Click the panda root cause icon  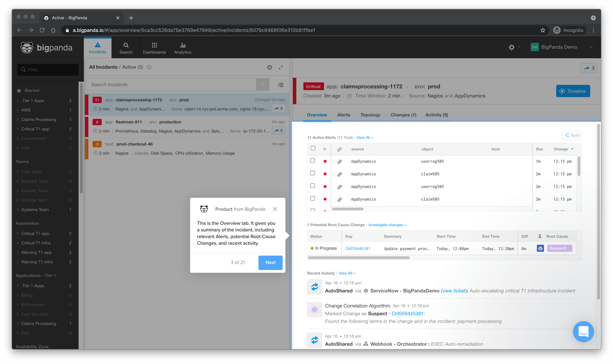pos(540,248)
